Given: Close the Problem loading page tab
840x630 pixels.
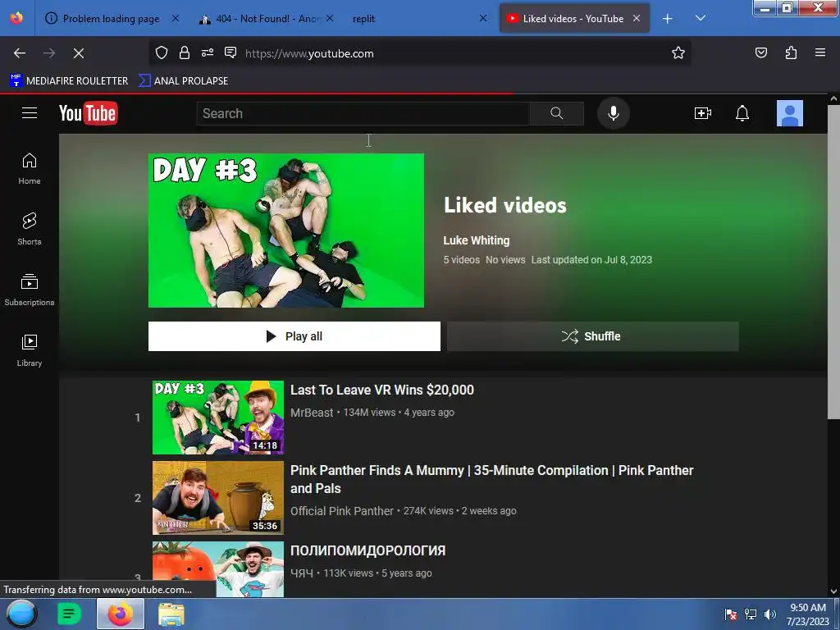Looking at the screenshot, I should [x=176, y=18].
